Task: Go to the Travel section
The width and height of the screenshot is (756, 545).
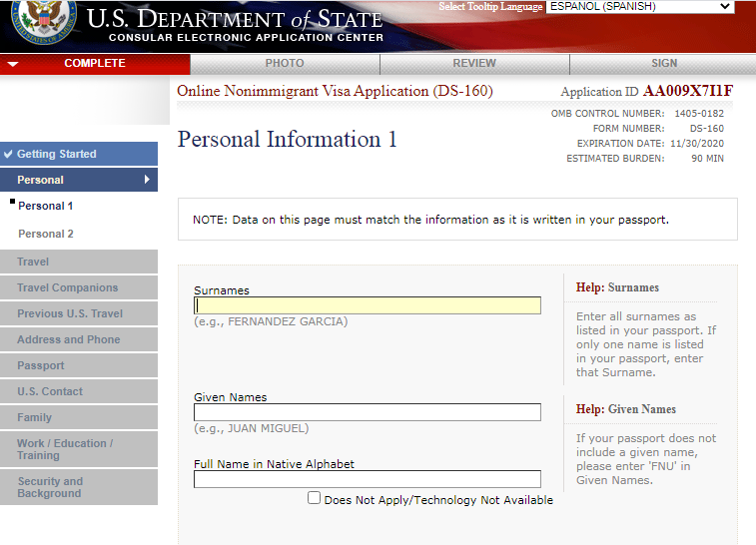Action: pos(79,262)
